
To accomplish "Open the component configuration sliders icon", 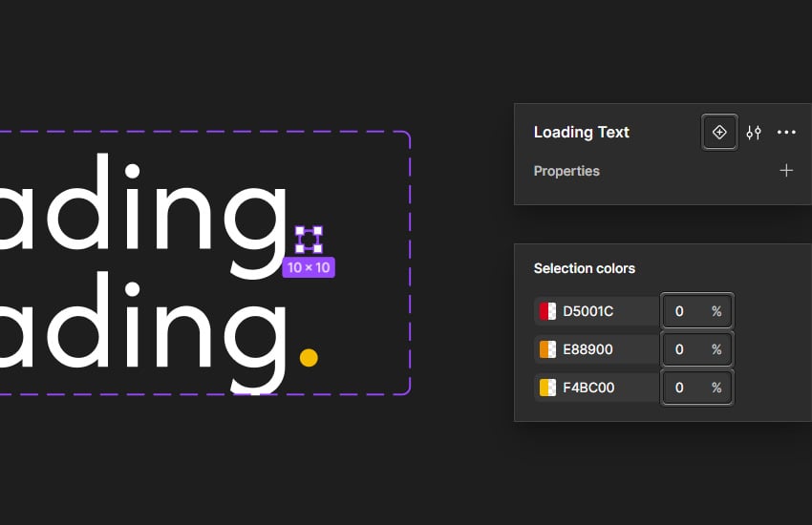I will [x=754, y=133].
